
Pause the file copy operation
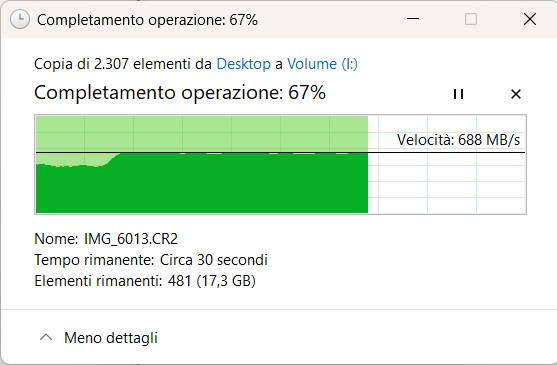tap(458, 94)
